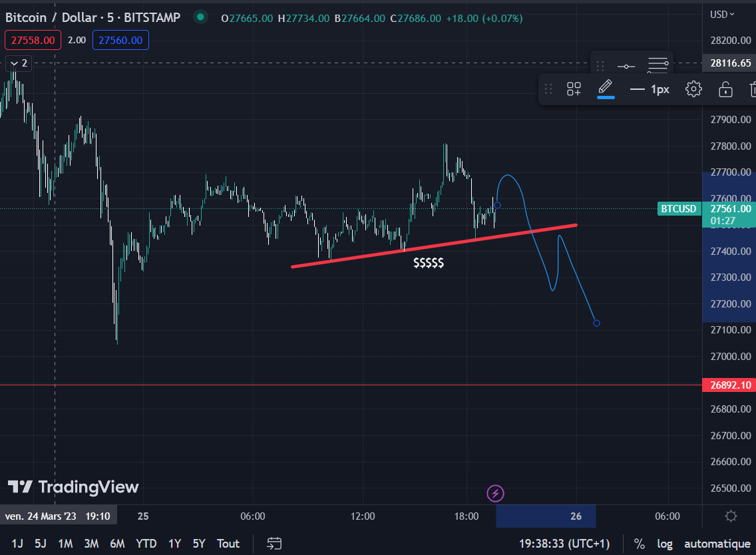The height and width of the screenshot is (555, 756).
Task: Select 5J time range
Action: coord(41,544)
